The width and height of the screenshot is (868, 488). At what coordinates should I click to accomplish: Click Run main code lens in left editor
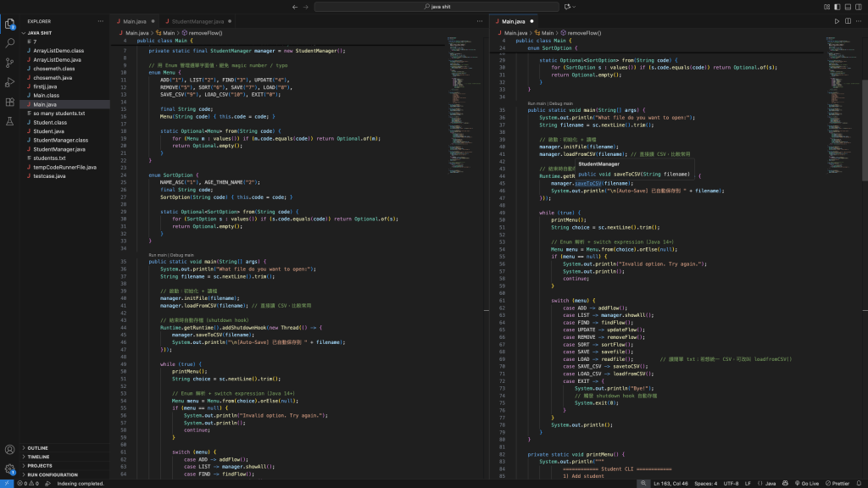coord(157,255)
